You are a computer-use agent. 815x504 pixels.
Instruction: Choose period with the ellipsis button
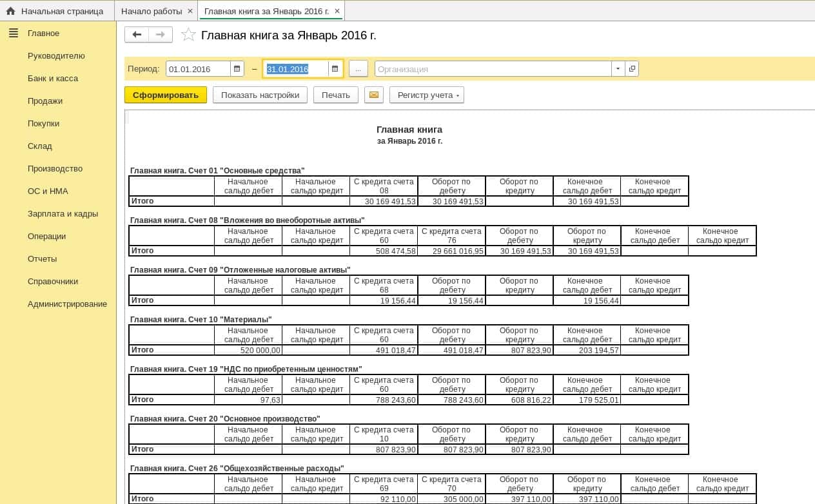click(x=358, y=69)
